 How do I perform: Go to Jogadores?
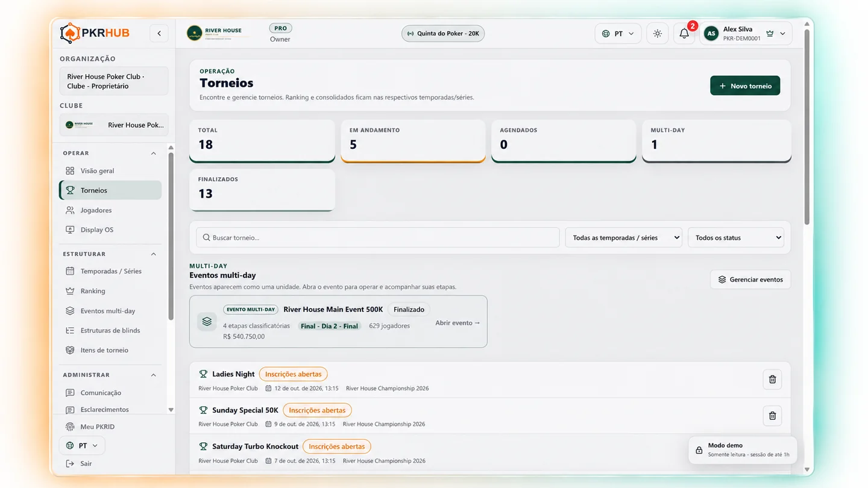(110, 210)
